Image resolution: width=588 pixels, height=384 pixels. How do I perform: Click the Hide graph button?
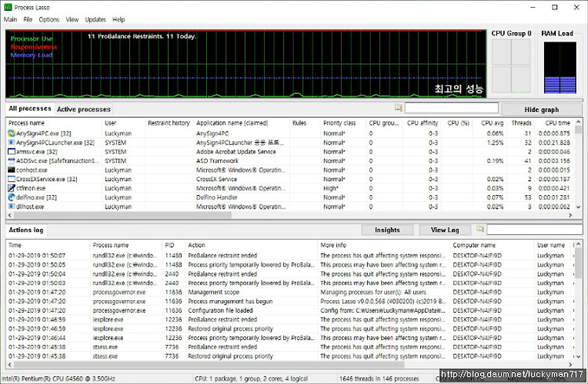pyautogui.click(x=542, y=110)
